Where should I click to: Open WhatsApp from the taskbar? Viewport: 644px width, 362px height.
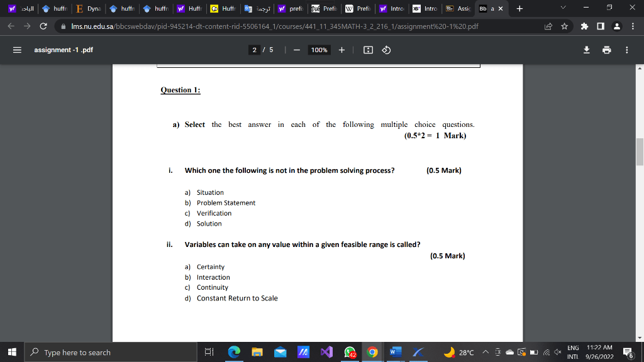pos(349,353)
